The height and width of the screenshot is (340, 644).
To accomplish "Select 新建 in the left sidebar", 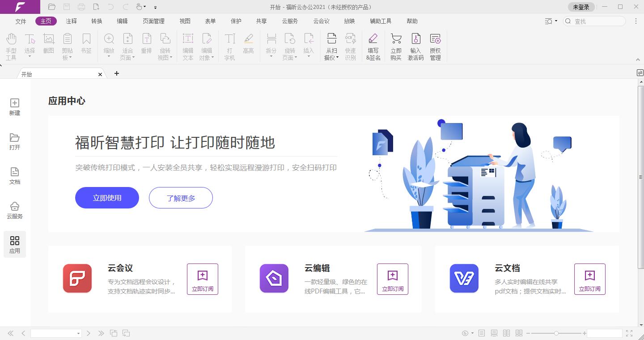I will pos(15,107).
